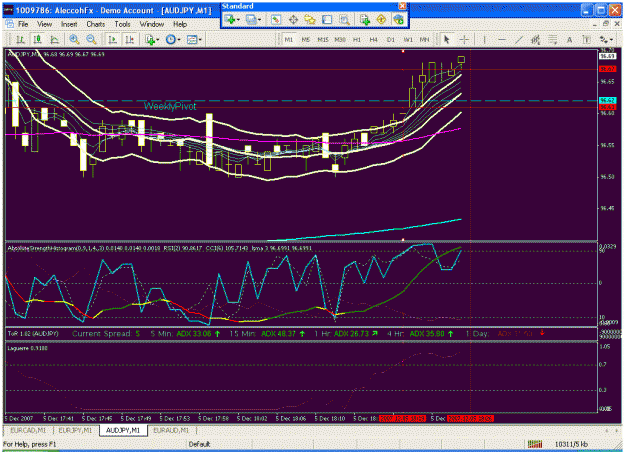Activate the standard cursor arrow
This screenshot has height=452, width=625.
click(x=446, y=39)
